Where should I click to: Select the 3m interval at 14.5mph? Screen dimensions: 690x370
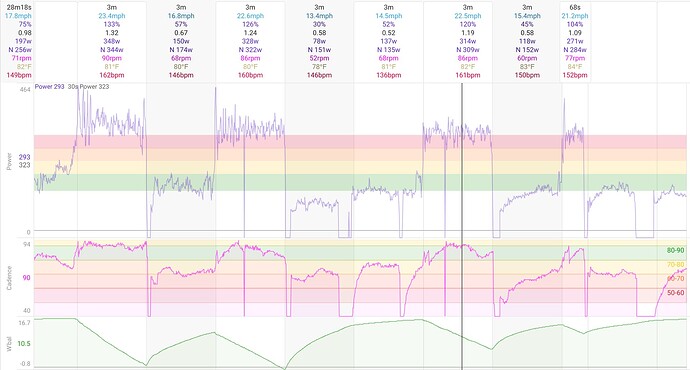pyautogui.click(x=389, y=41)
